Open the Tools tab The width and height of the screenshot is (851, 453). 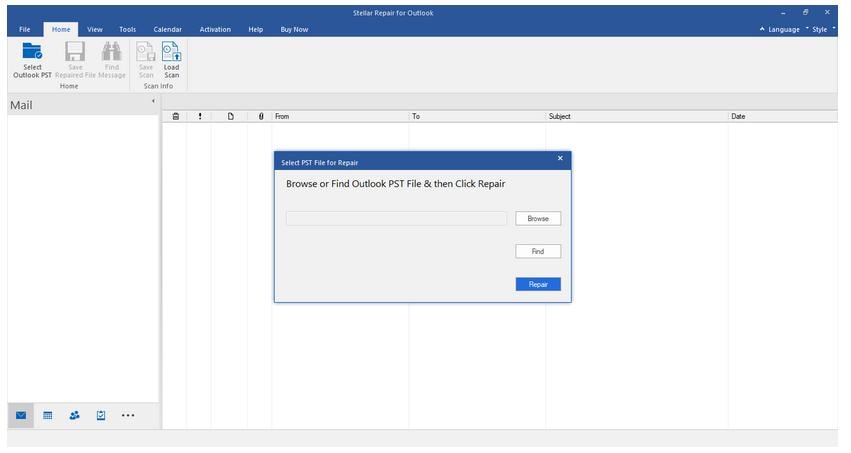(128, 29)
